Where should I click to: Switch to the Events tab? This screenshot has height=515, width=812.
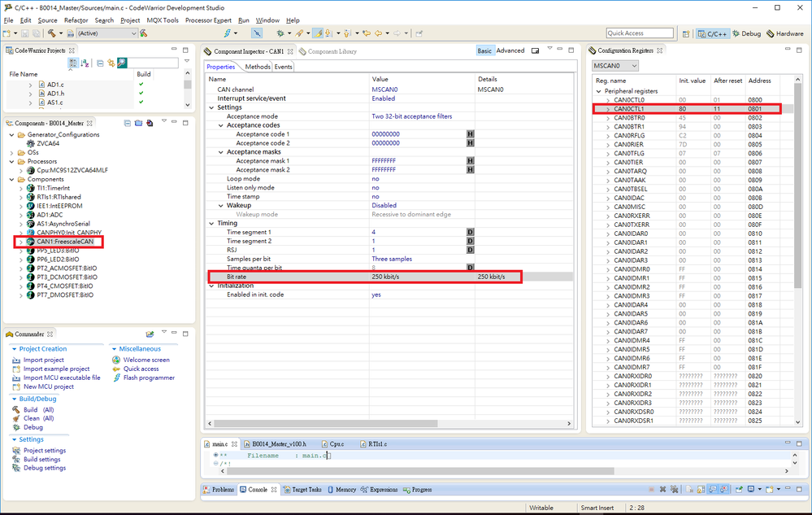[284, 67]
